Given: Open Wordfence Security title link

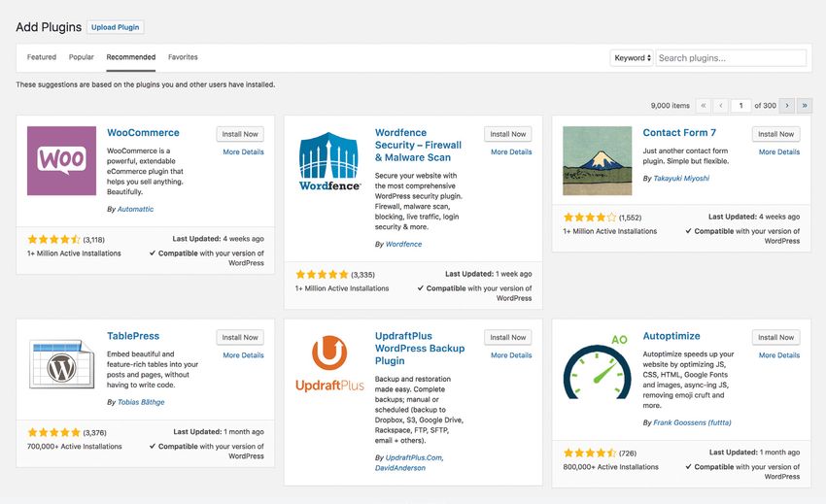Looking at the screenshot, I should [x=418, y=145].
